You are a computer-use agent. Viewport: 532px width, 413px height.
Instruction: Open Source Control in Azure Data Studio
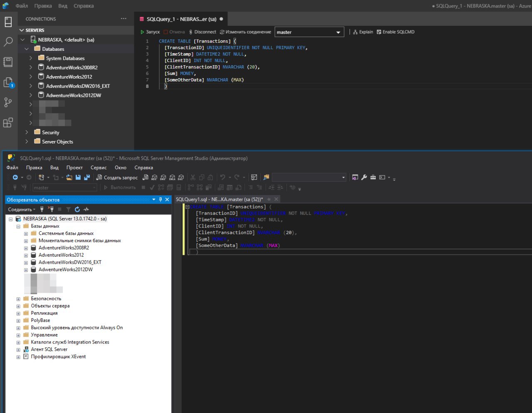[x=8, y=102]
